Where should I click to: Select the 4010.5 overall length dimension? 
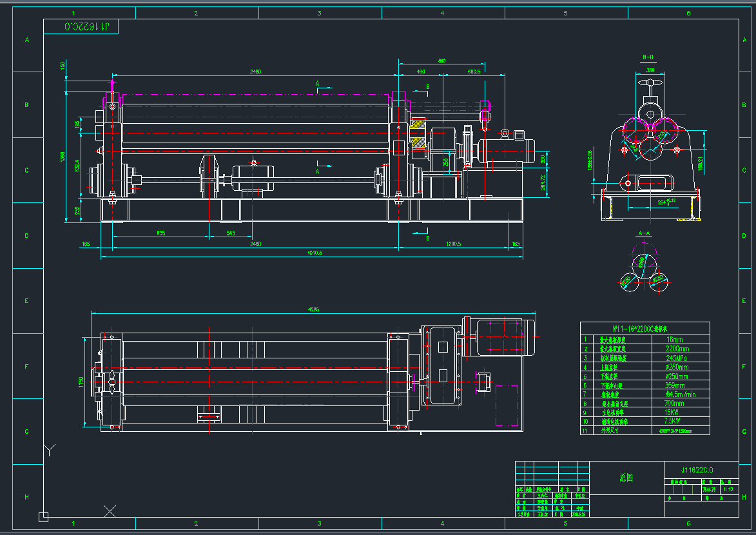coord(311,253)
